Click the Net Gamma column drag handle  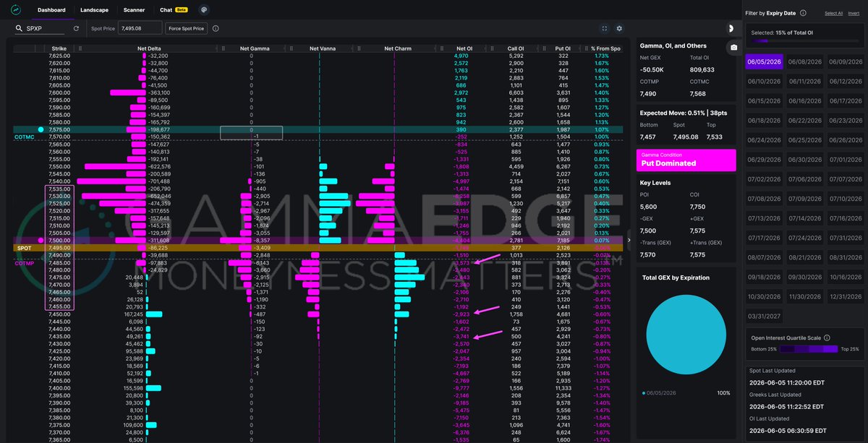point(224,48)
